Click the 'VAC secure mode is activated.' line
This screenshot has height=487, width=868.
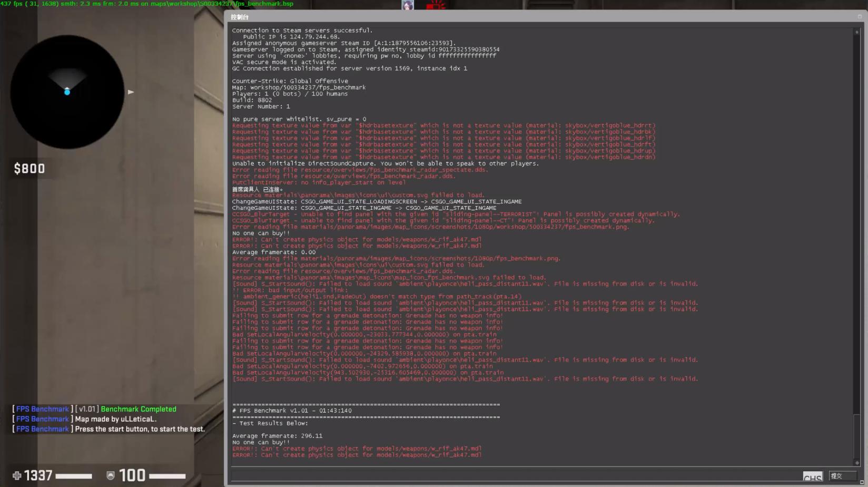[284, 62]
